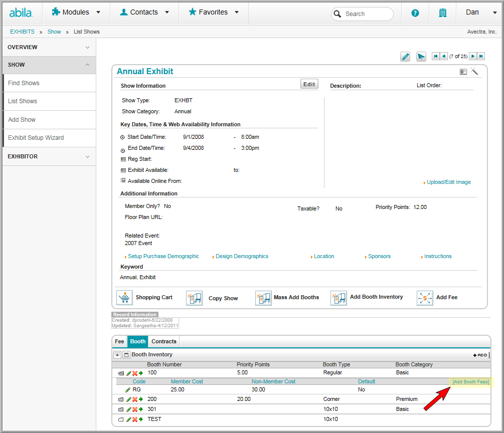The width and height of the screenshot is (504, 433).
Task: Open the Contacts dropdown menu
Action: click(x=144, y=12)
